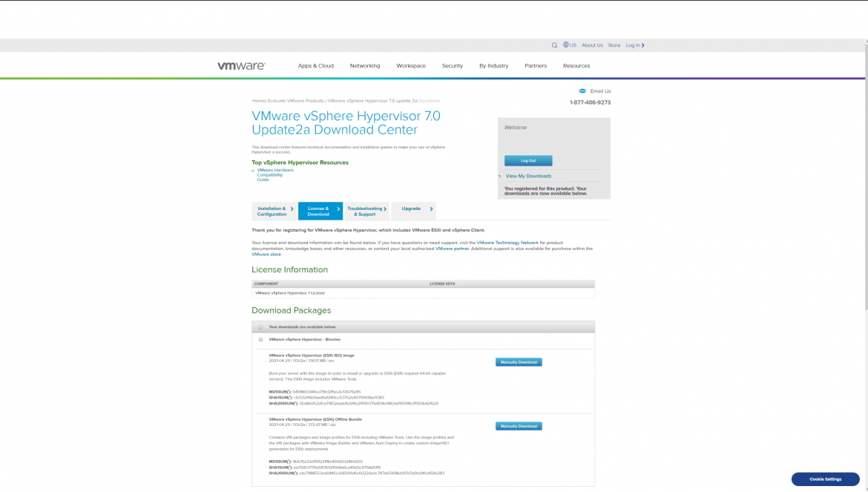
Task: Click the Email Us envelope icon
Action: tap(582, 91)
